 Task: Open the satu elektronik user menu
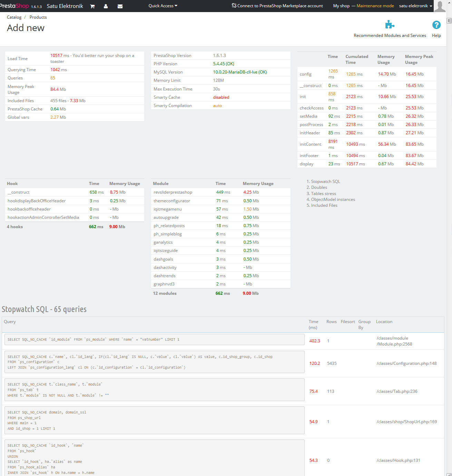tap(415, 6)
